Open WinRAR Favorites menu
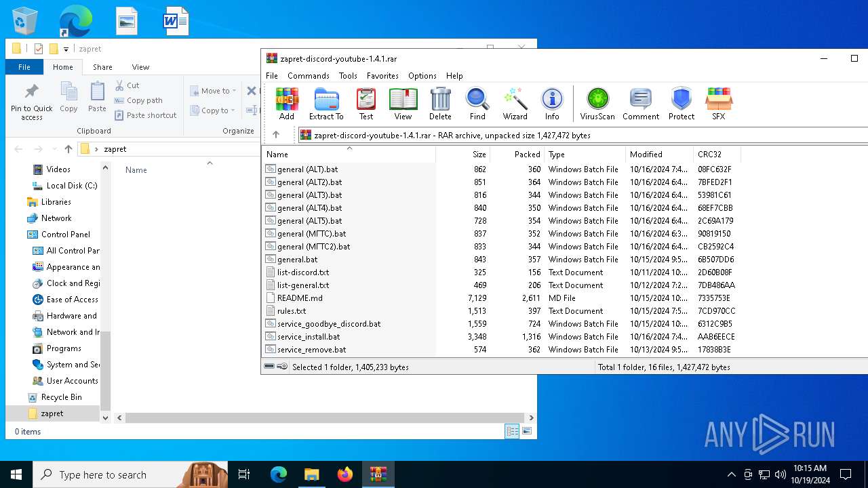 click(x=382, y=76)
